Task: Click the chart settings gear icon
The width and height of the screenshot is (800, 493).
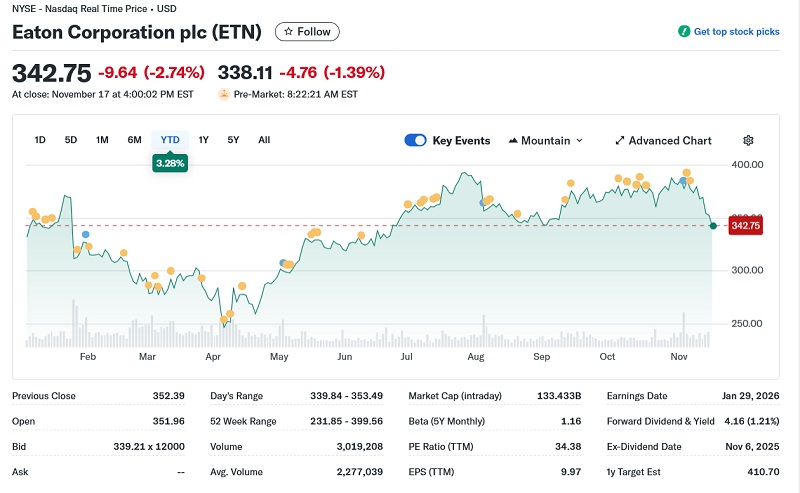Action: [748, 140]
